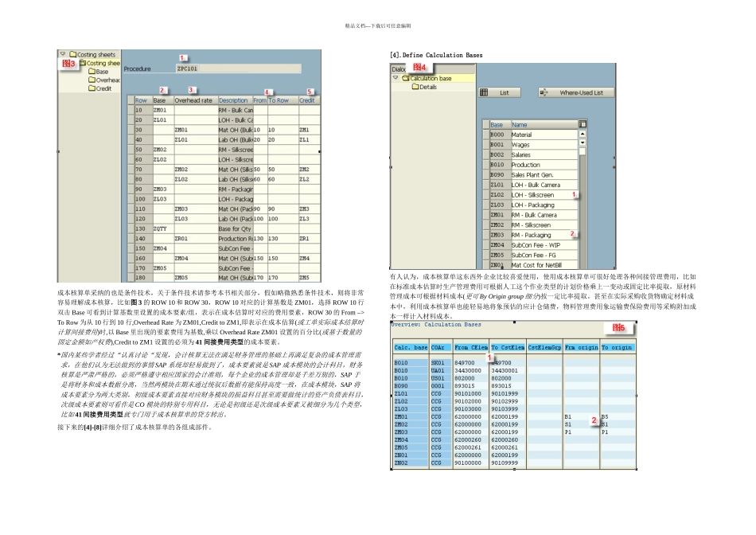The width and height of the screenshot is (756, 535).
Task: Select the open Calculation base folder icon
Action: click(406, 78)
